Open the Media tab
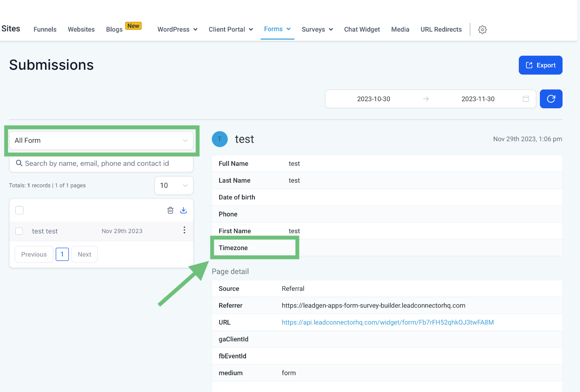 click(400, 30)
